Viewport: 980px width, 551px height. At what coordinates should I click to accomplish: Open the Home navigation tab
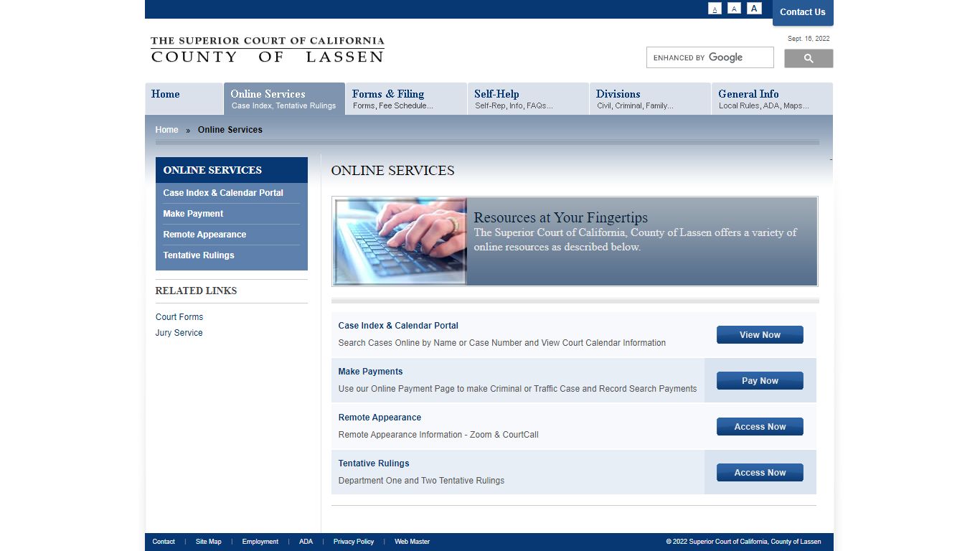184,98
